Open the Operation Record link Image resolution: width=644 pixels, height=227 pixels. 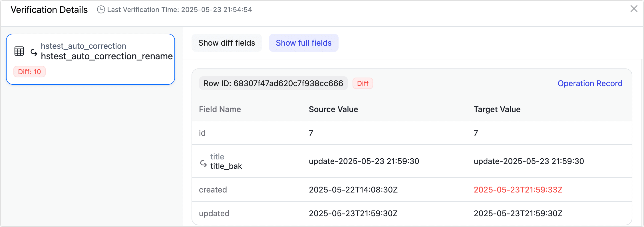pyautogui.click(x=590, y=83)
